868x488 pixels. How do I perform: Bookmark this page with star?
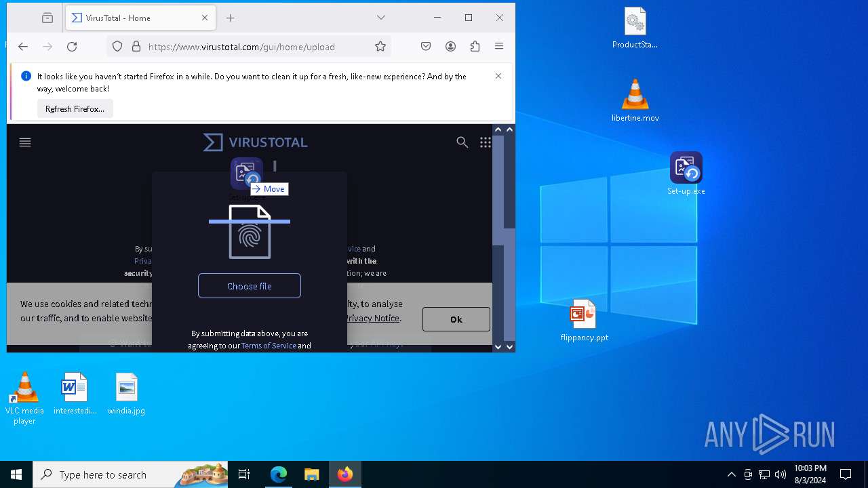(380, 47)
